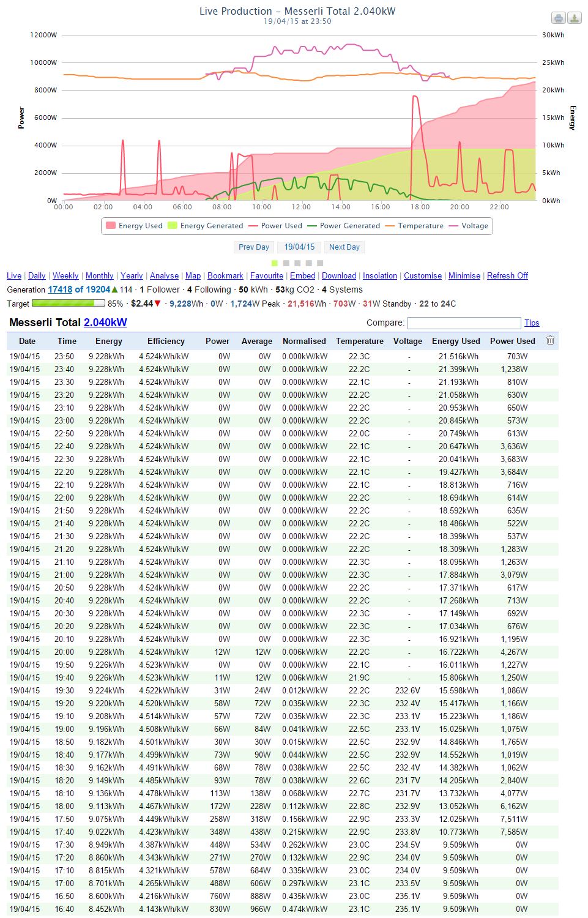Viewport: 588px width, 918px height.
Task: Click the Energy Used legend swatch
Action: click(111, 226)
